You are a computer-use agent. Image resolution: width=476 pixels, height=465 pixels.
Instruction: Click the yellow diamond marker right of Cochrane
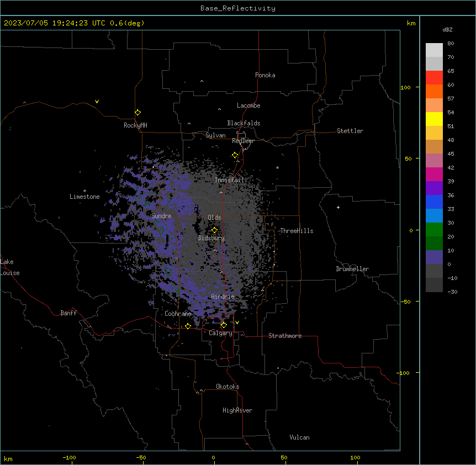click(x=188, y=326)
